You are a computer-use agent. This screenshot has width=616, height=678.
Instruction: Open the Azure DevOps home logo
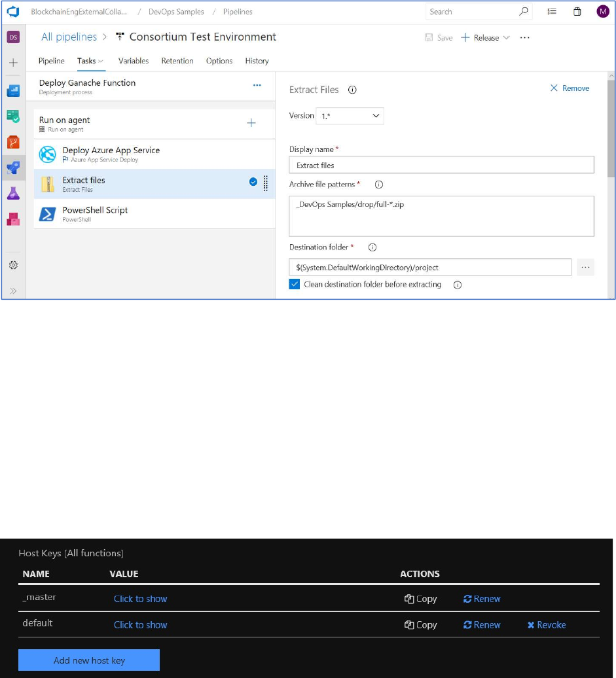pos(13,12)
